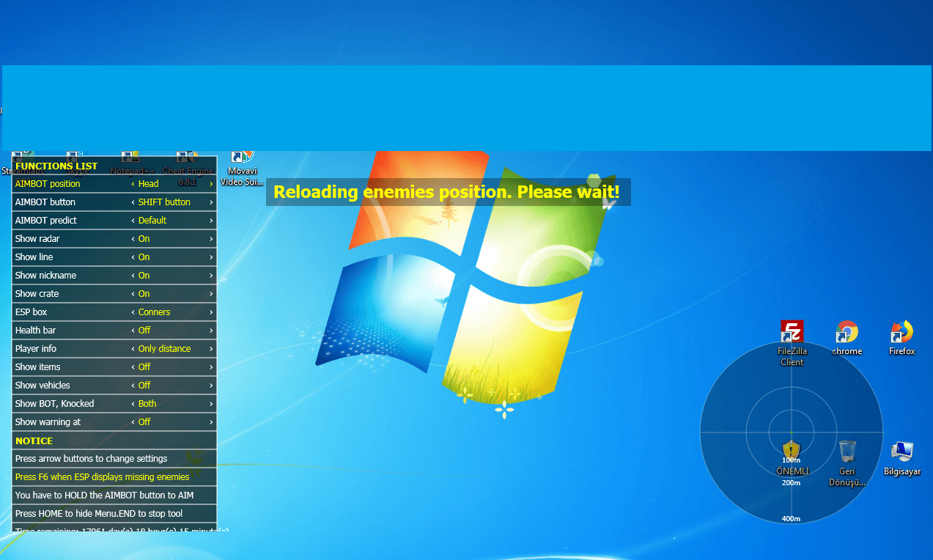Click "You have to HOLD the AIMBOT button" notice
This screenshot has width=933, height=560.
pos(104,495)
